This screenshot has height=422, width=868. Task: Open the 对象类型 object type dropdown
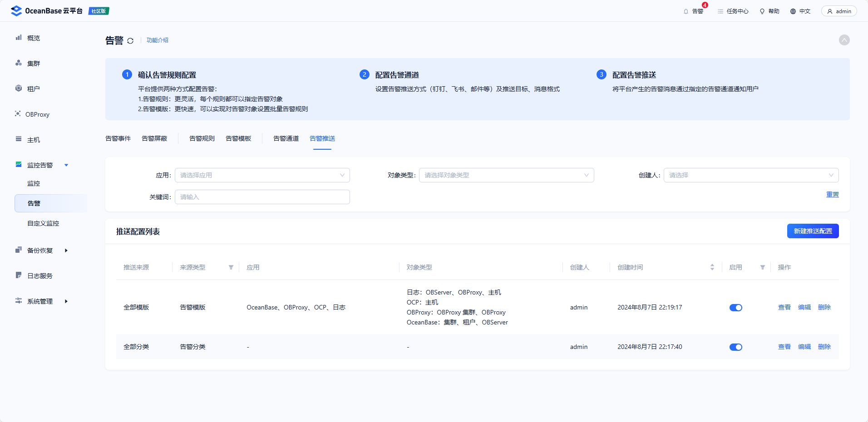pyautogui.click(x=507, y=175)
